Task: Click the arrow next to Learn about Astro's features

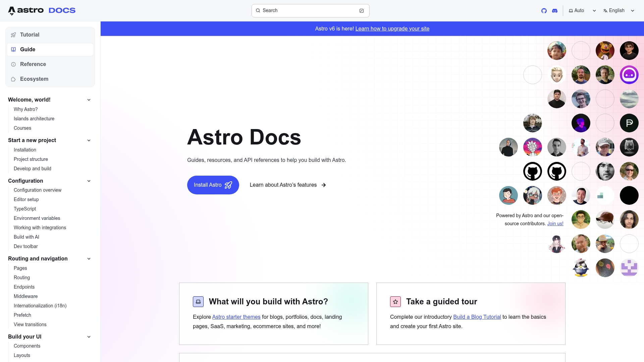Action: (x=324, y=185)
